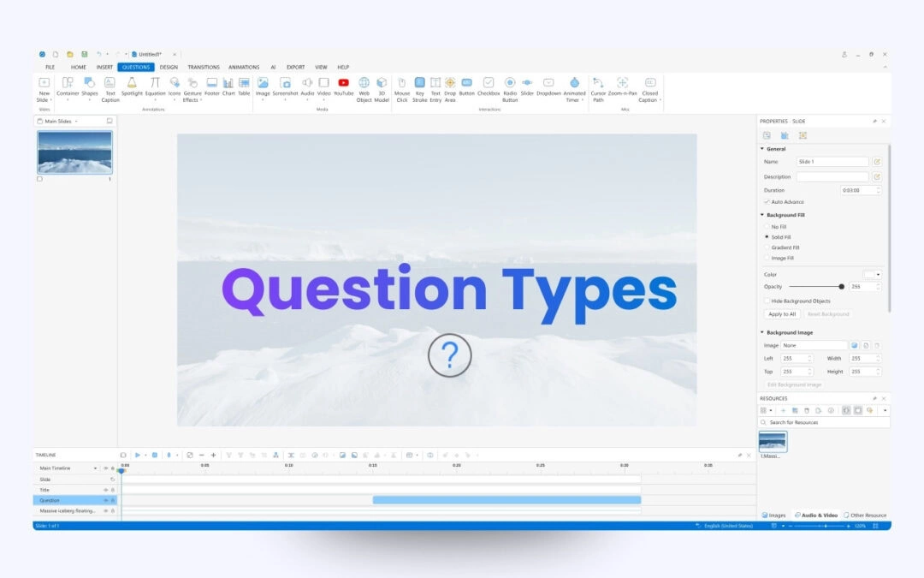924x578 pixels.
Task: Insert a Text Entry field
Action: point(435,89)
